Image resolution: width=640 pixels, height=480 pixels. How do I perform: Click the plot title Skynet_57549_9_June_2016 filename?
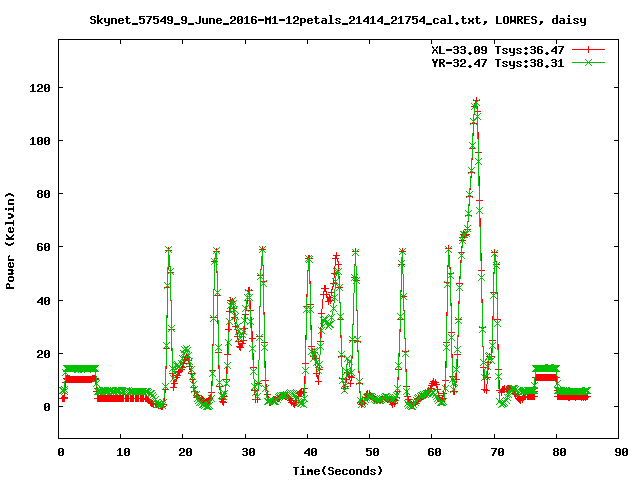(338, 20)
